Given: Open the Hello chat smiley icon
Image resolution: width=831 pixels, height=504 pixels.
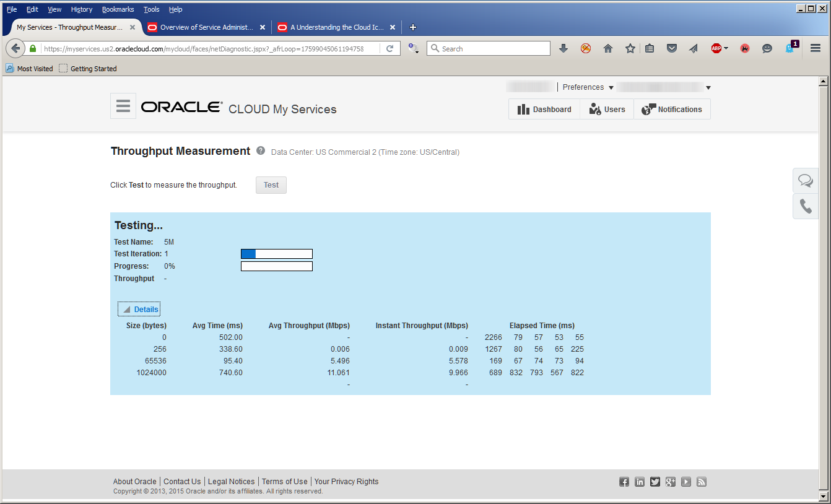Looking at the screenshot, I should 767,48.
